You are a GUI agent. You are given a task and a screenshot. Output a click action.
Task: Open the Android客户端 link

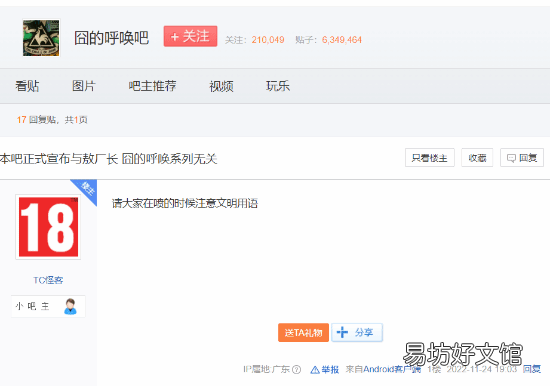pos(392,369)
